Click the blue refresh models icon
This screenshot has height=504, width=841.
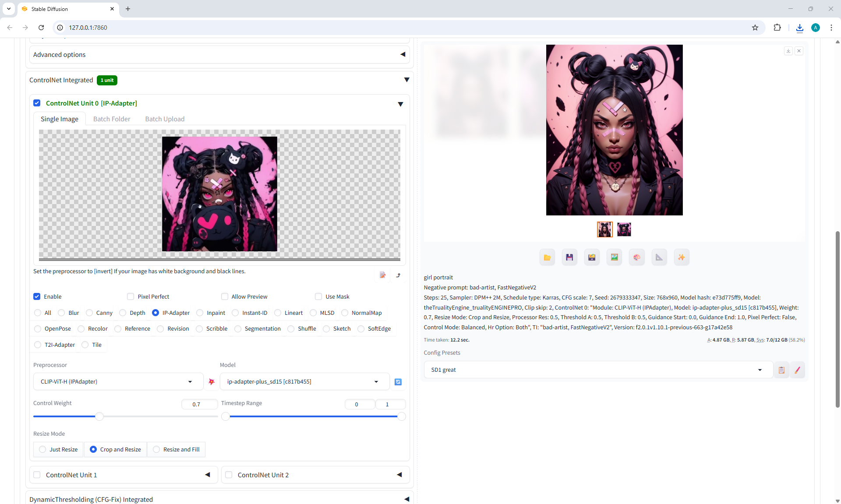(398, 382)
